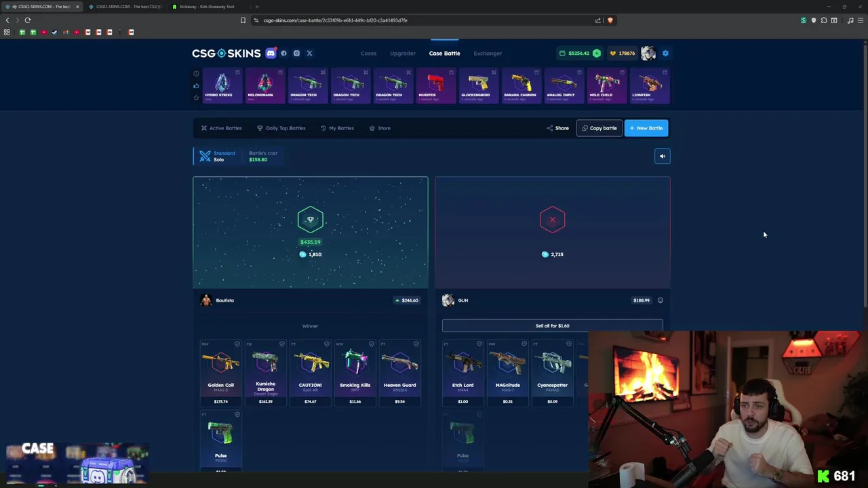Open the Instagram social icon
Image resolution: width=868 pixels, height=488 pixels.
296,53
